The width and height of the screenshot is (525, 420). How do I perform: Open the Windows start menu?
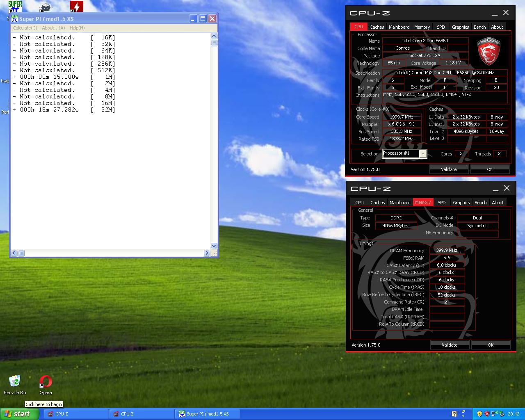pos(19,414)
